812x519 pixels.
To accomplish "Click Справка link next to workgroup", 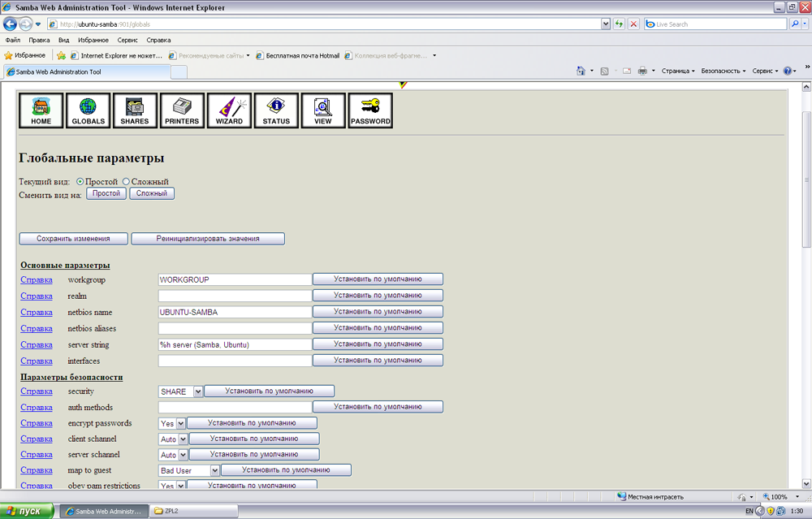I will [37, 279].
